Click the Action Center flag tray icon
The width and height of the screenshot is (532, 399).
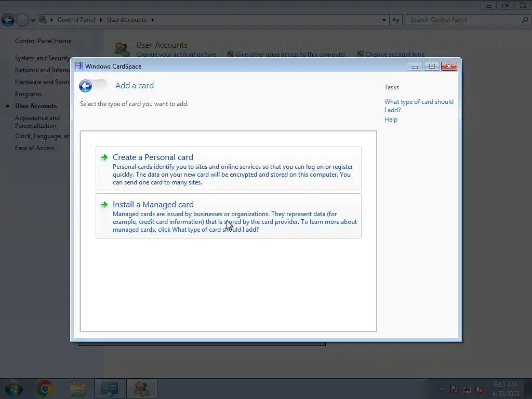[x=454, y=390]
